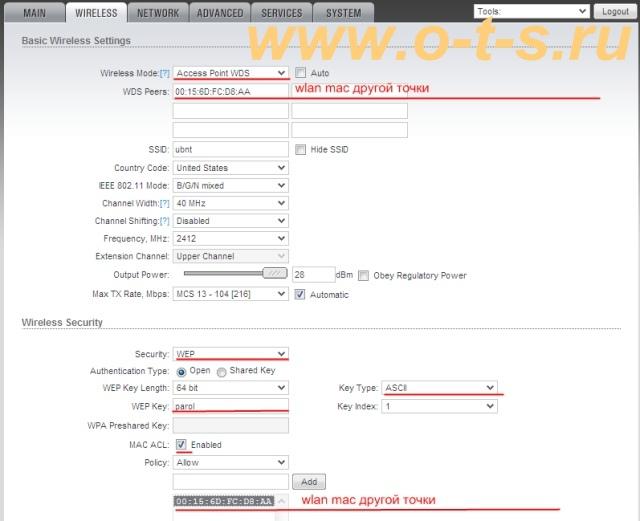Open the SERVICES tab

pos(282,13)
